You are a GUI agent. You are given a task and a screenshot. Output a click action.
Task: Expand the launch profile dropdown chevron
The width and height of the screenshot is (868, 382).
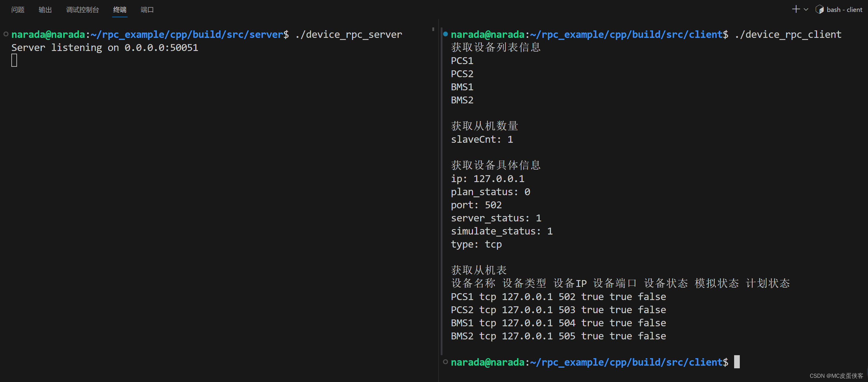point(806,10)
